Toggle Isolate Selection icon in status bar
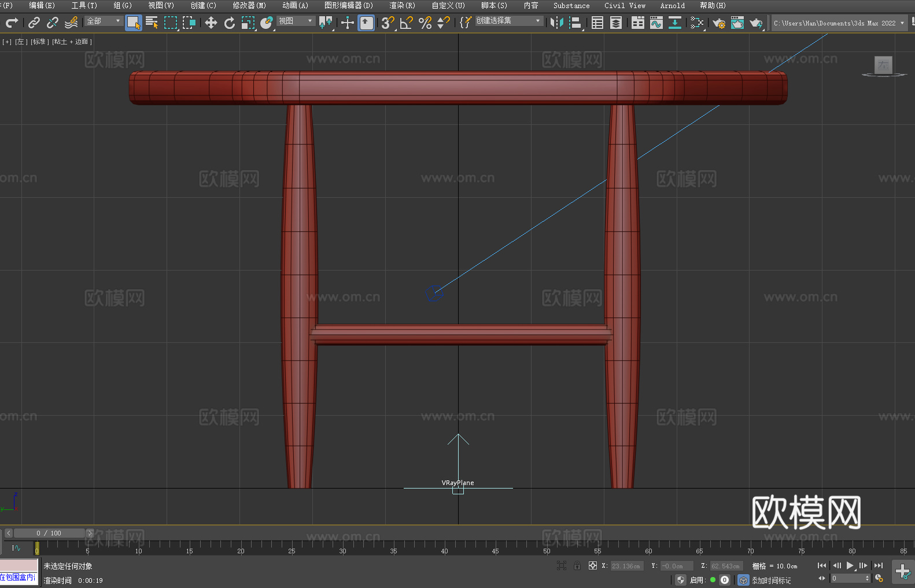The width and height of the screenshot is (915, 588). pyautogui.click(x=561, y=565)
